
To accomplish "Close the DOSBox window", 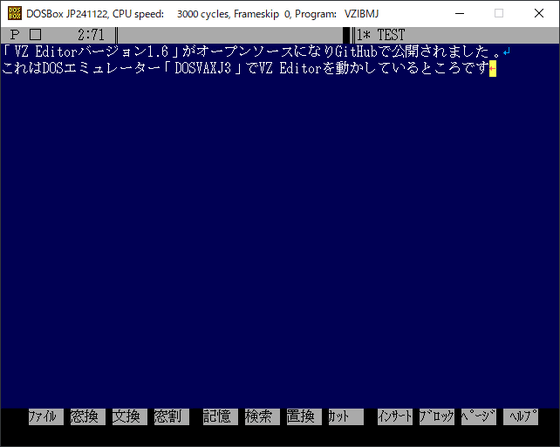I will tap(539, 14).
